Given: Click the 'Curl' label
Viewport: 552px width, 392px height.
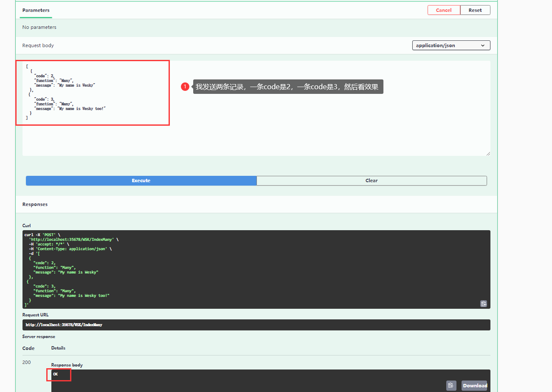Looking at the screenshot, I should click(27, 226).
